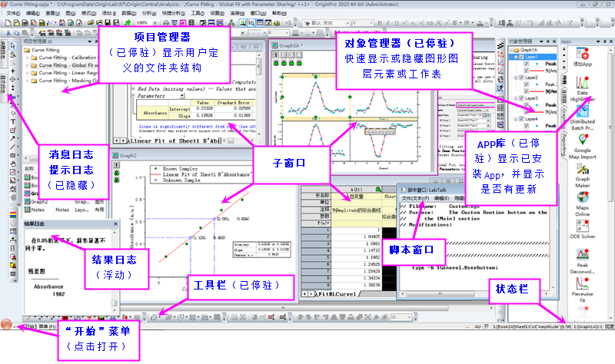Screen dimensions: 615x364
Task: Toggle the Peak plot checkbox under Layer2
Action: pos(527,84)
